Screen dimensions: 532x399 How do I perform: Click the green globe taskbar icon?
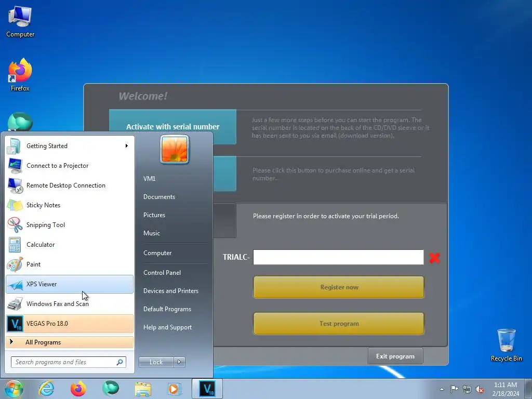coord(111,389)
